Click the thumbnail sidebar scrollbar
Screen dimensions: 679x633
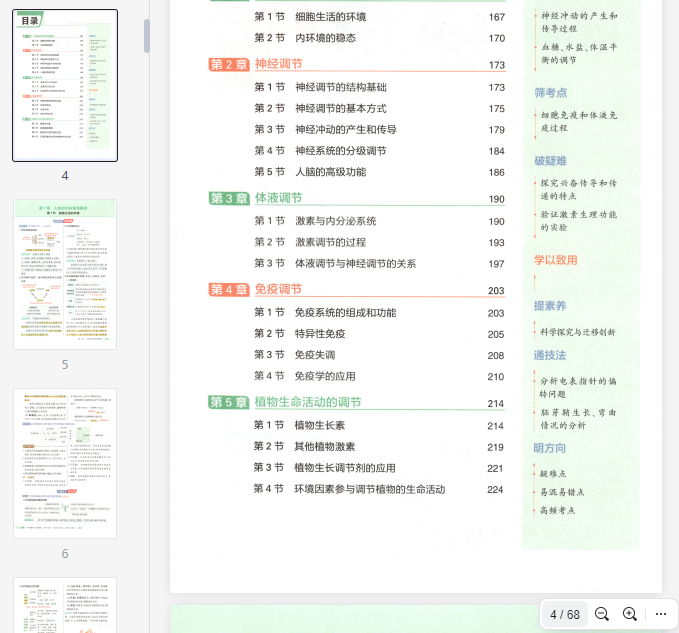coord(147,35)
